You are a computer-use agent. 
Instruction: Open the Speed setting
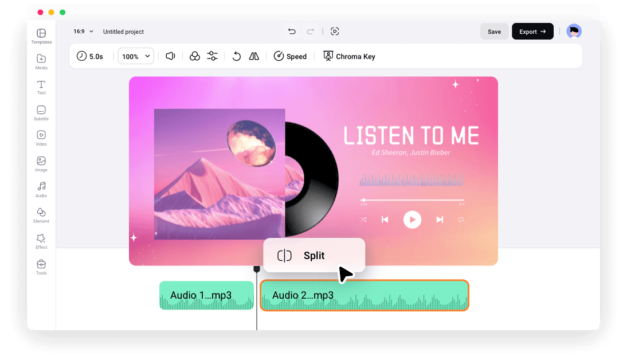coord(290,56)
